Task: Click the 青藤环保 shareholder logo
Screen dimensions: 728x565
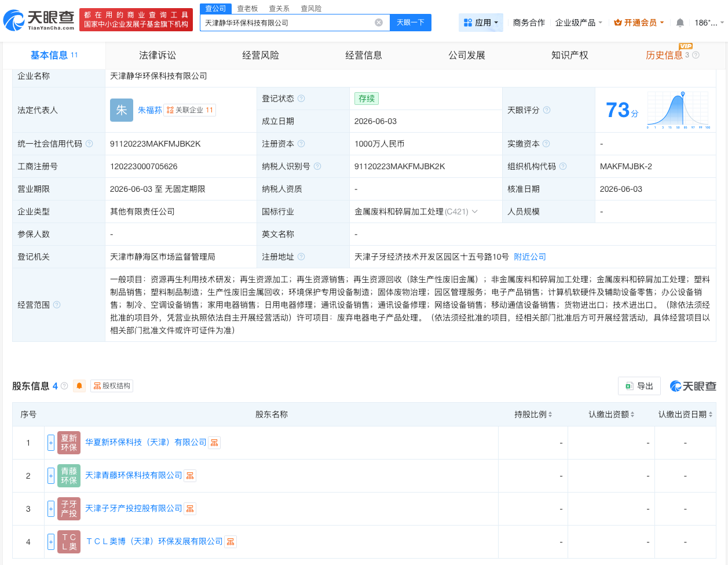Action: [69, 476]
